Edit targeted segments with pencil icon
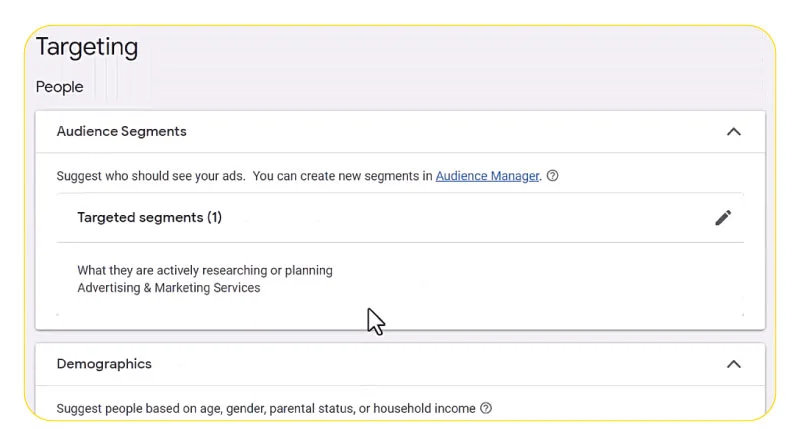This screenshot has height=443, width=800. point(722,218)
